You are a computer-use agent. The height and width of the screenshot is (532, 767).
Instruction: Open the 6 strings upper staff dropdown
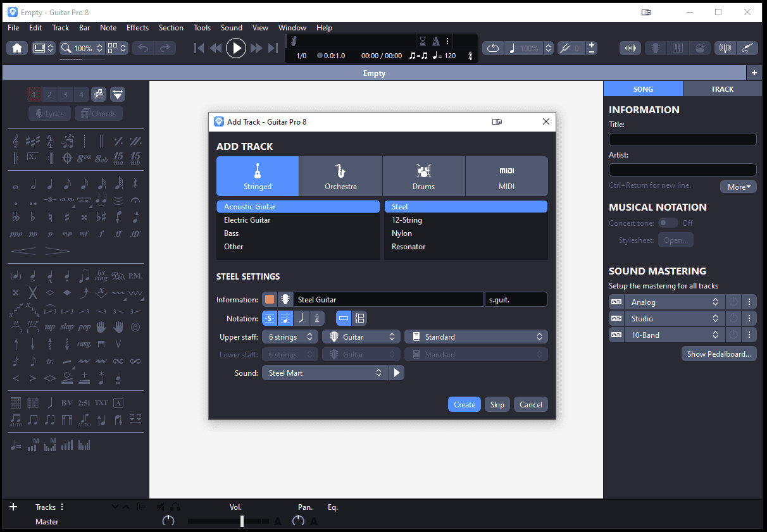[290, 337]
